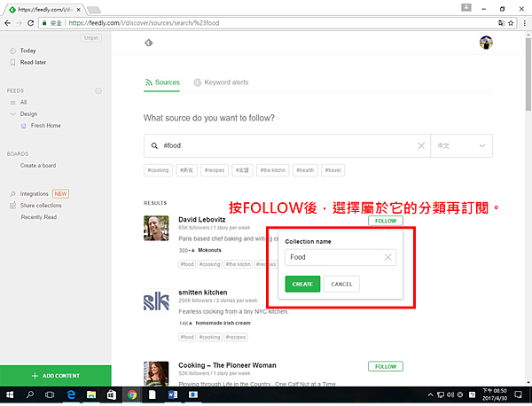This screenshot has width=532, height=406.
Task: Open Share collections
Action: [x=41, y=206]
